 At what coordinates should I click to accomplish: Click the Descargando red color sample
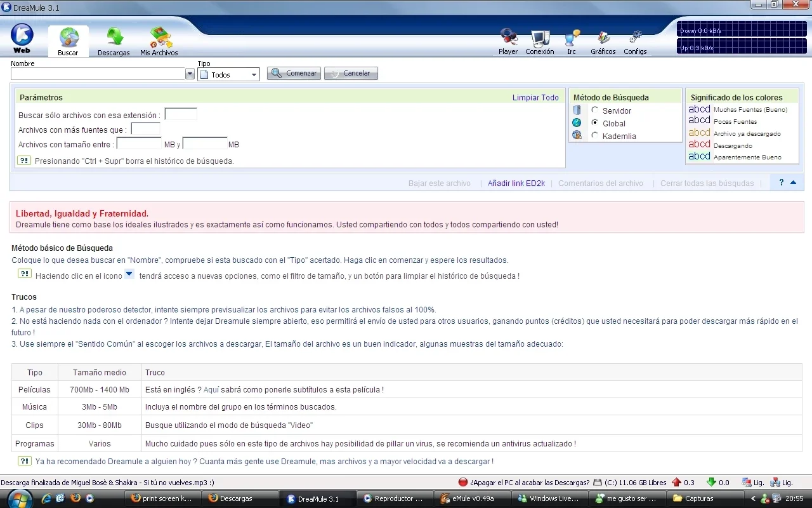point(699,144)
